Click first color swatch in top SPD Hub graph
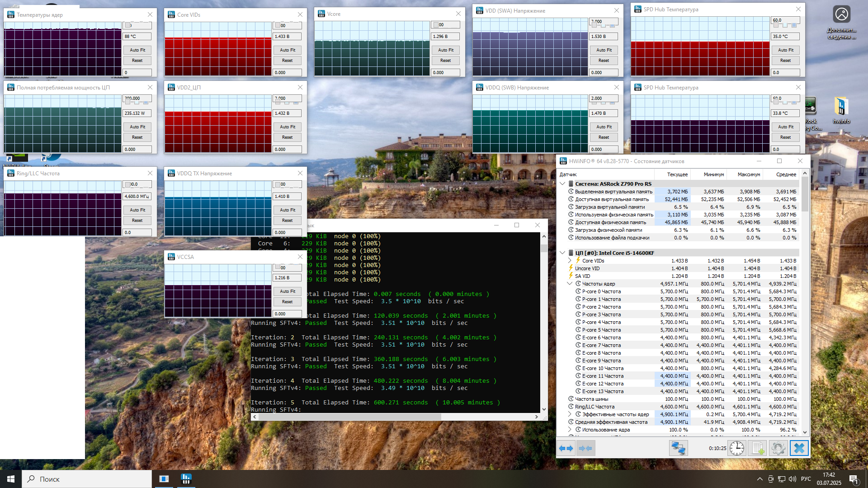868x488 pixels. [x=775, y=25]
